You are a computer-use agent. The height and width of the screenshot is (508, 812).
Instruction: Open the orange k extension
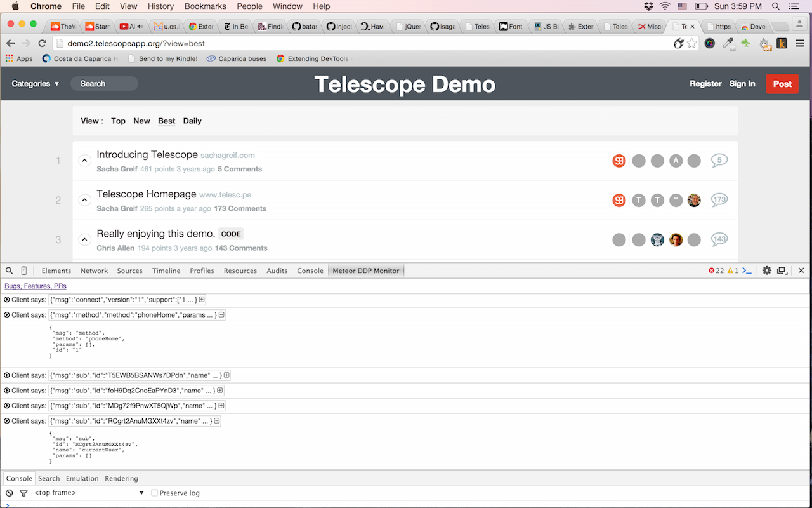pos(782,43)
